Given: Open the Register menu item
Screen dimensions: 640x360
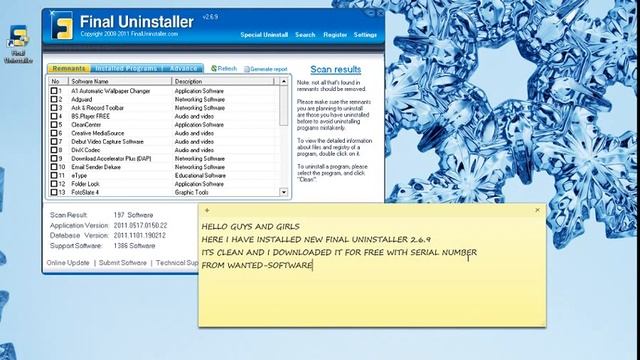Looking at the screenshot, I should click(335, 35).
